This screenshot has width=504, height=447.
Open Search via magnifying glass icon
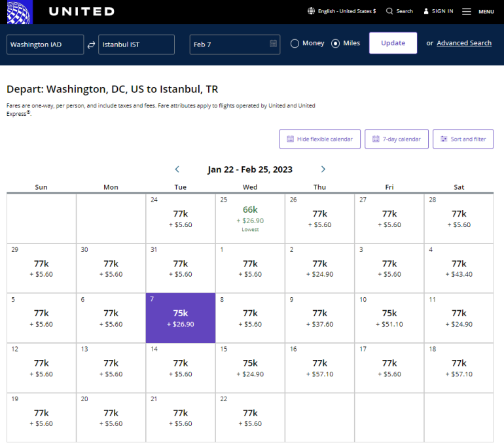(389, 11)
